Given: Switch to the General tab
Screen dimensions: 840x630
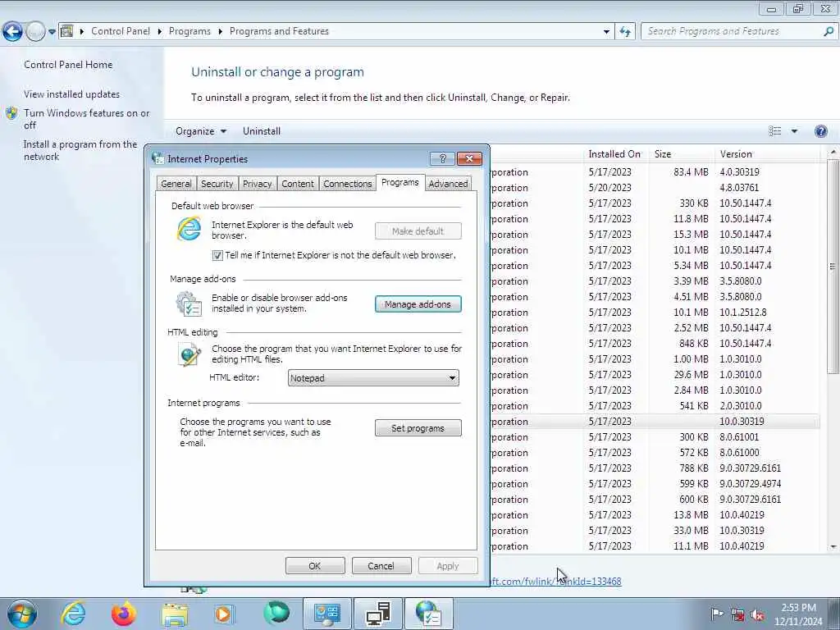Looking at the screenshot, I should point(176,184).
